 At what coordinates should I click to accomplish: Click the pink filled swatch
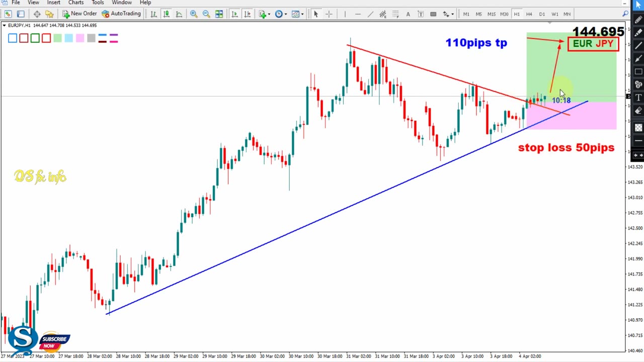coord(80,38)
